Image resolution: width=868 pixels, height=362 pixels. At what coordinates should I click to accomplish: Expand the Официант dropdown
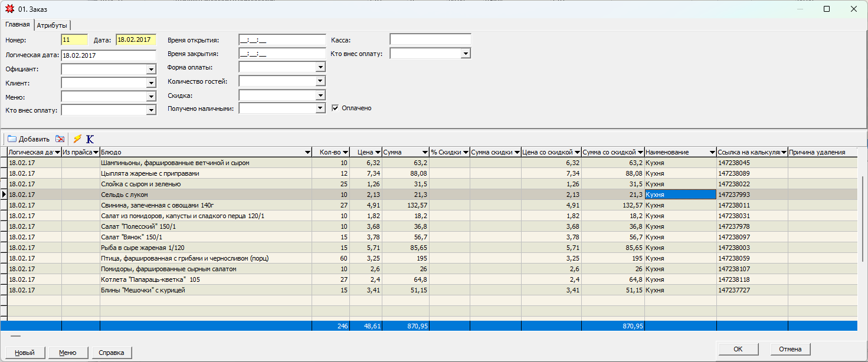point(151,70)
